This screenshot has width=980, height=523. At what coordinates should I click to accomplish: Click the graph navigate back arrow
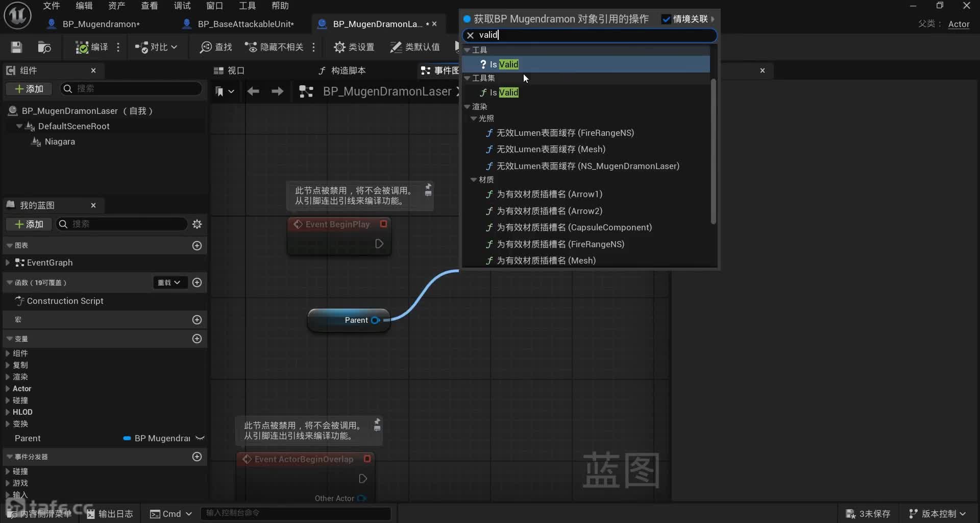click(x=253, y=91)
